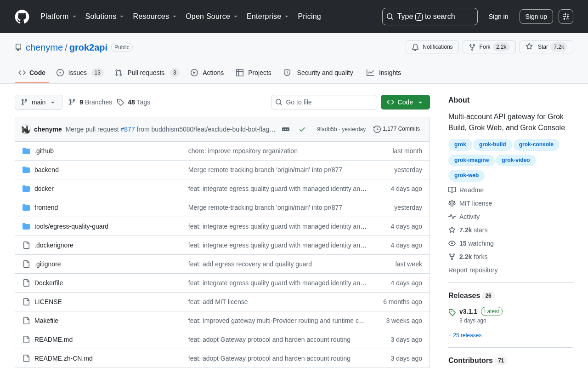The height and width of the screenshot is (368, 588).
Task: Go to the Actions tab
Action: (x=207, y=73)
